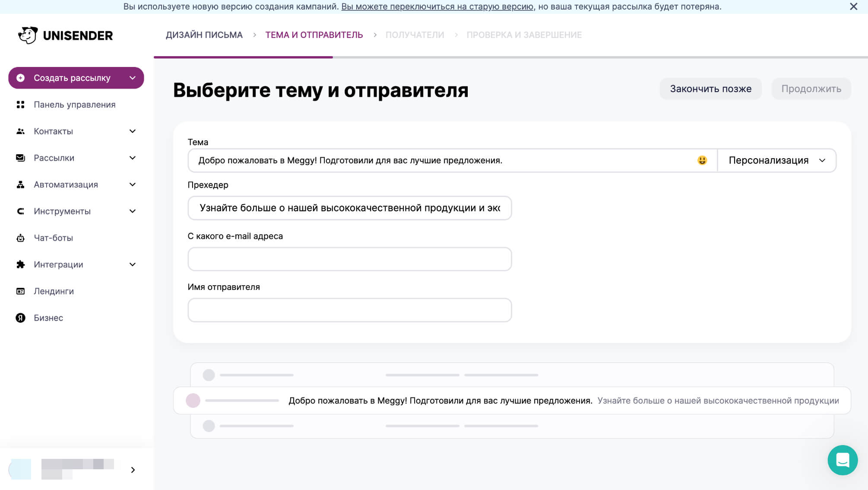Click the Unisender logo
This screenshot has width=868, height=490.
[65, 35]
